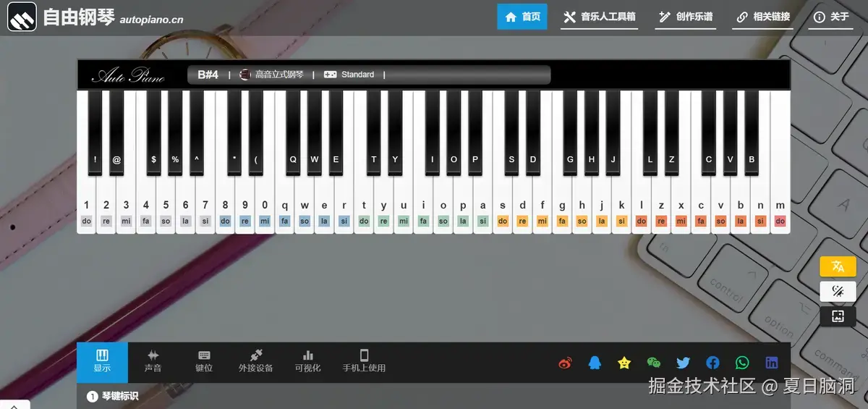Play white key labeled m

point(780,206)
